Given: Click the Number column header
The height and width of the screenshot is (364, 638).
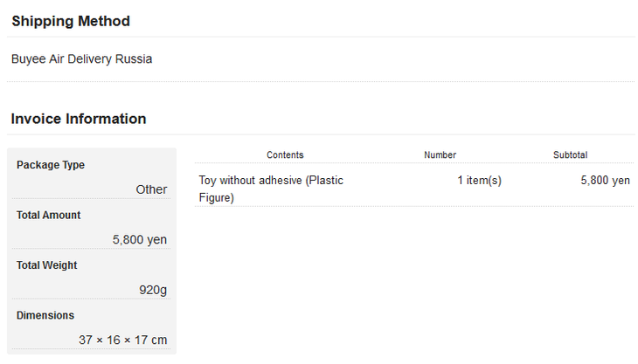Looking at the screenshot, I should click(440, 155).
